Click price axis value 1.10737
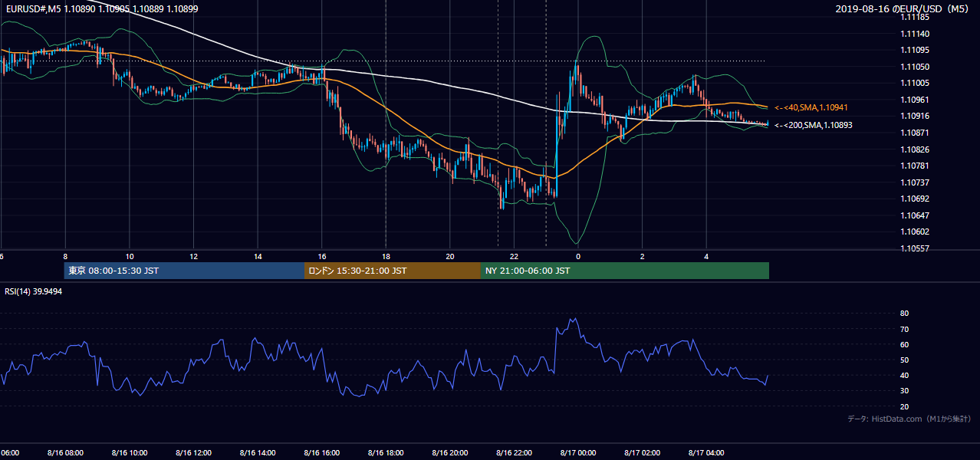 pos(915,182)
